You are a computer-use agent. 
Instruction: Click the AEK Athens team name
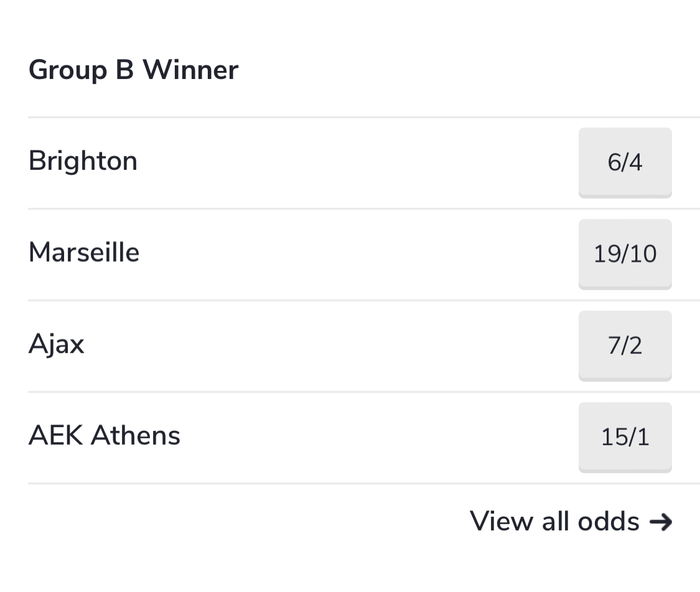(x=105, y=435)
